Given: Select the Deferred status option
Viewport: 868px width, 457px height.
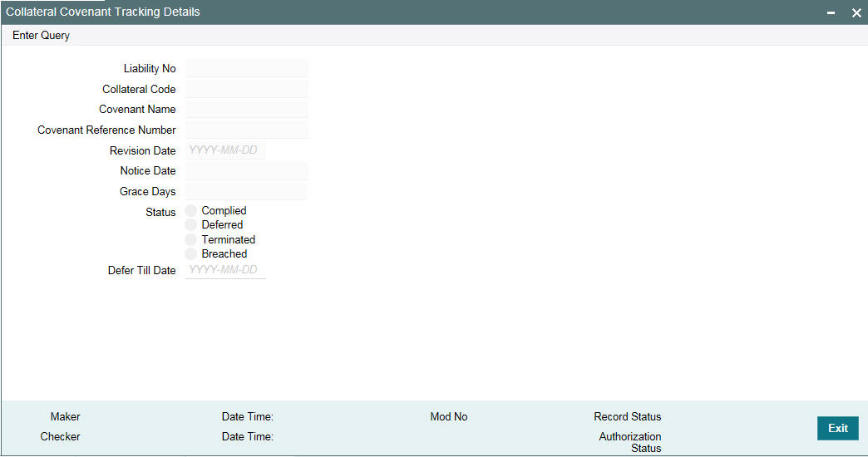Looking at the screenshot, I should point(191,224).
